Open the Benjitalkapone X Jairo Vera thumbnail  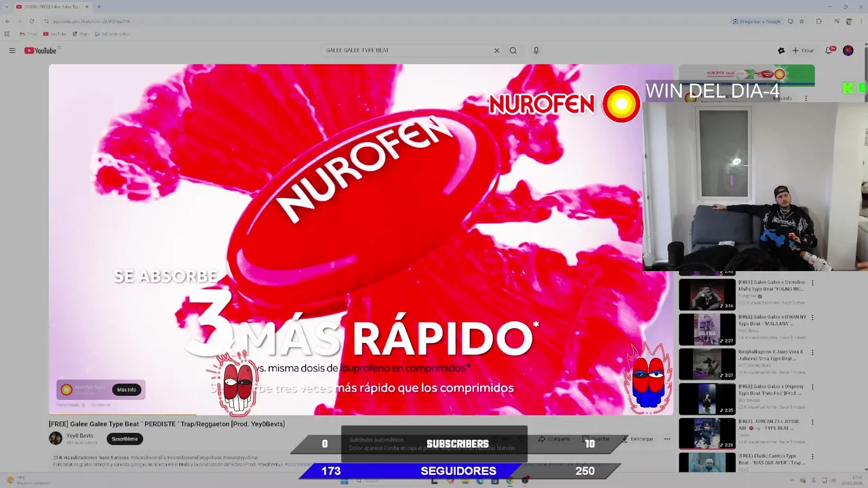pos(707,364)
